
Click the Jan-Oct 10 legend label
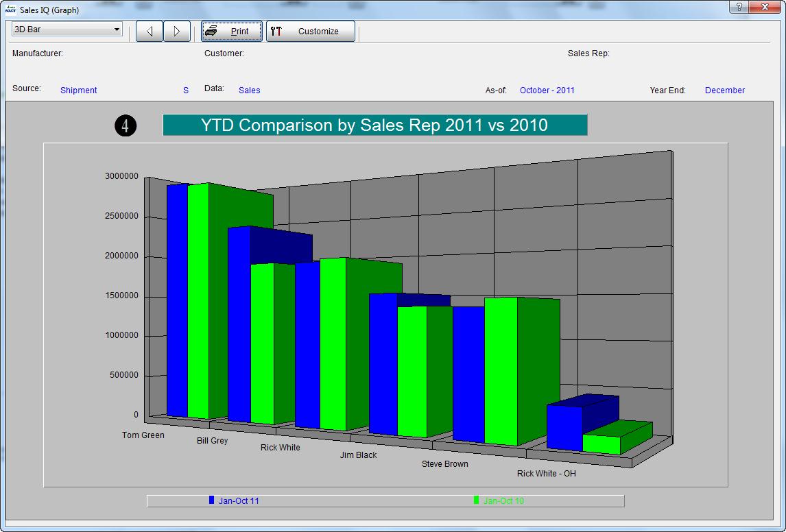(x=504, y=501)
